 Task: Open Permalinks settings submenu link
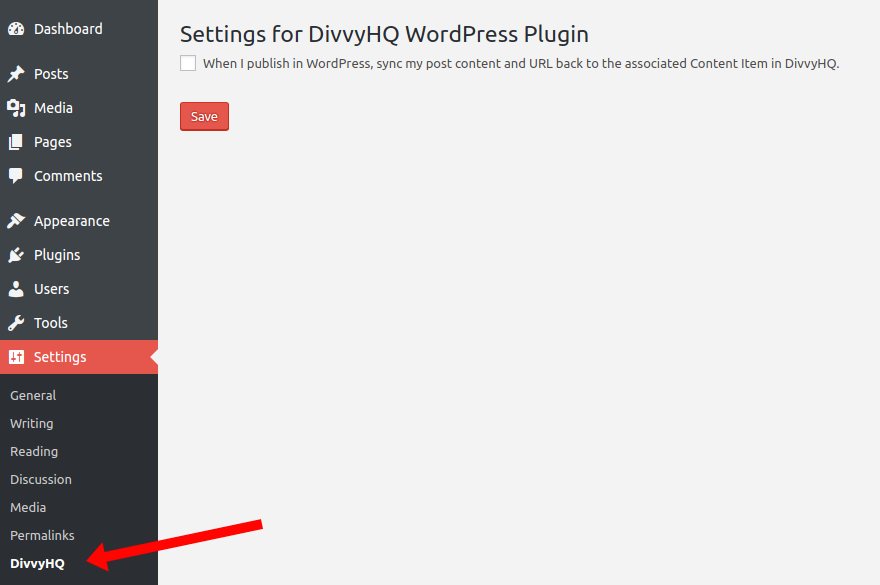(x=42, y=536)
